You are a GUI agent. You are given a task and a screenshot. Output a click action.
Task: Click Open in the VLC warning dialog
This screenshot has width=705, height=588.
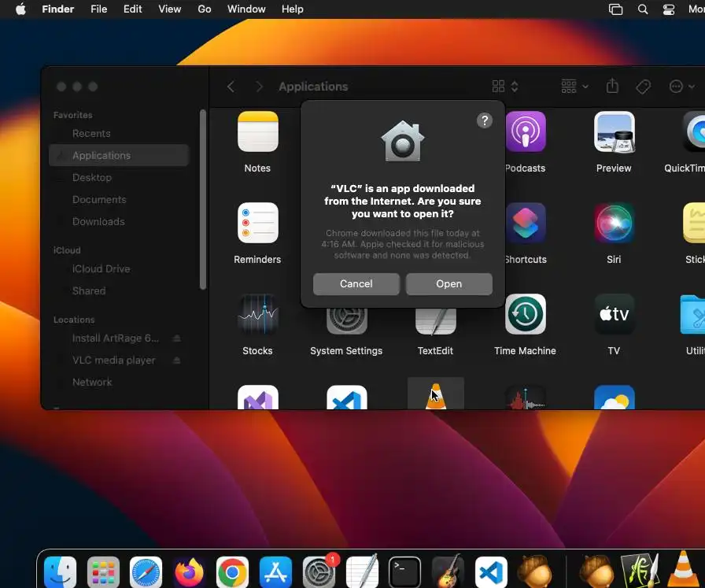448,284
